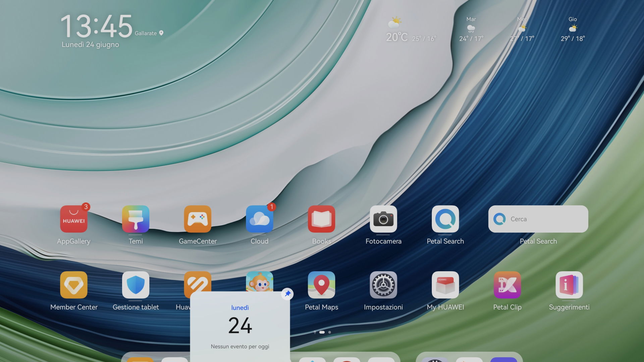644x362 pixels.
Task: Tap the 13:45 clock widget
Action: [97, 26]
